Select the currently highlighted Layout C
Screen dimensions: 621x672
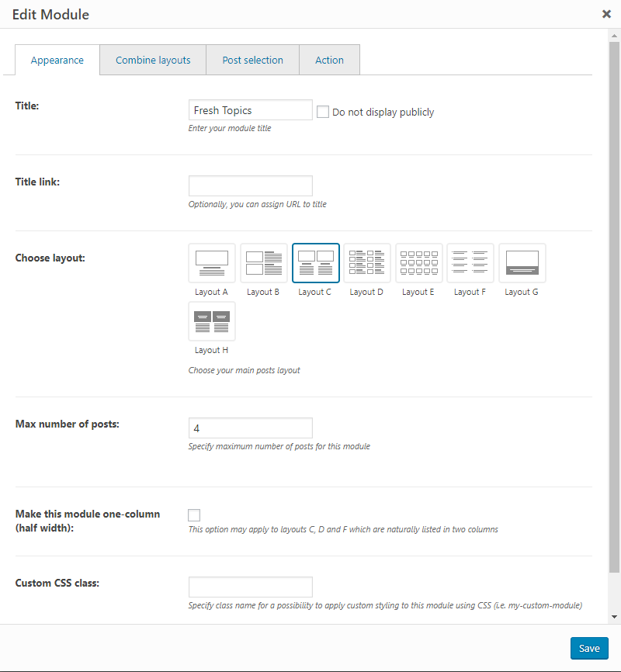(315, 263)
